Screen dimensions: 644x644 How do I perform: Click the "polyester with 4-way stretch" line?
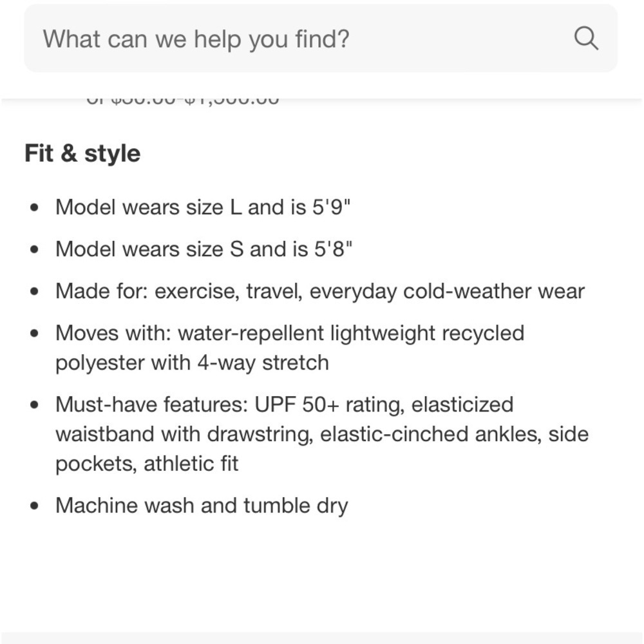[192, 363]
